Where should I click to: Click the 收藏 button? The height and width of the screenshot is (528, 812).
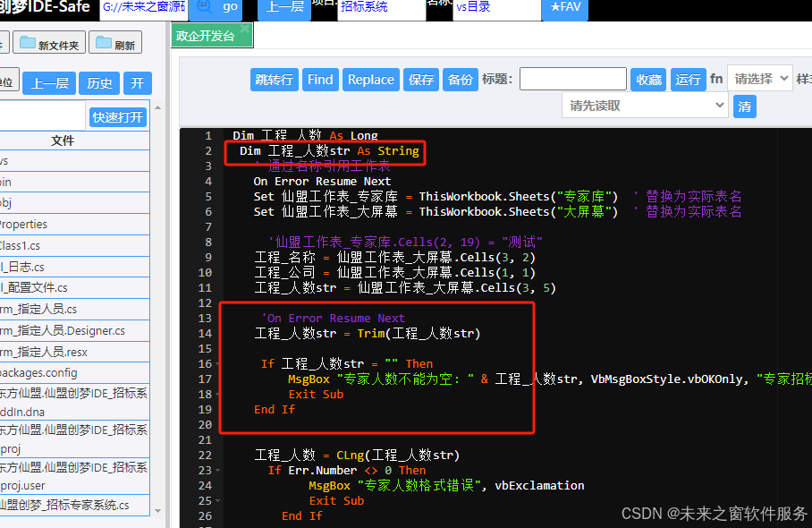tap(648, 80)
